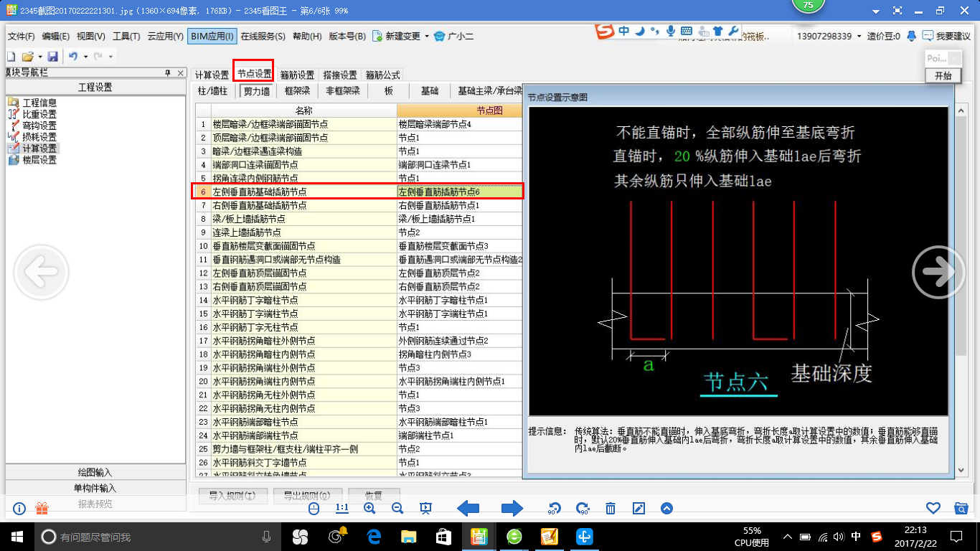980x551 pixels.
Task: Open dropdown arrow beside Open folder icon
Action: 40,57
